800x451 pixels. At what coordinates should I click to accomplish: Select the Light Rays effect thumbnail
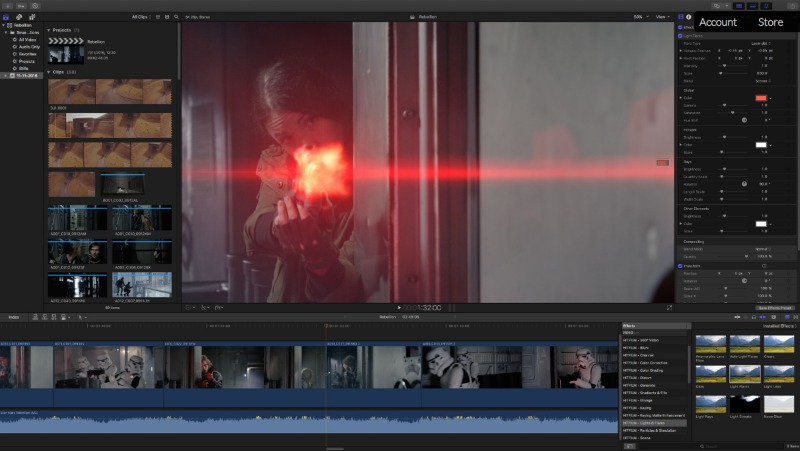(711, 404)
